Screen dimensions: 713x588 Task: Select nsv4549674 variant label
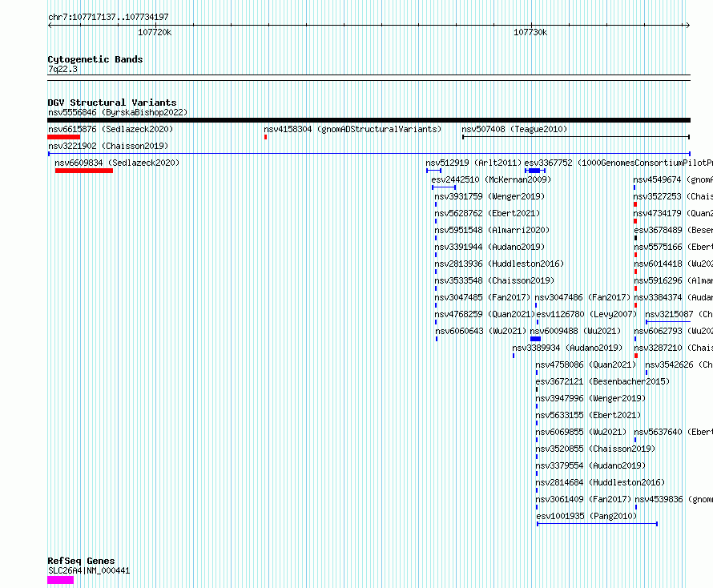(x=673, y=179)
